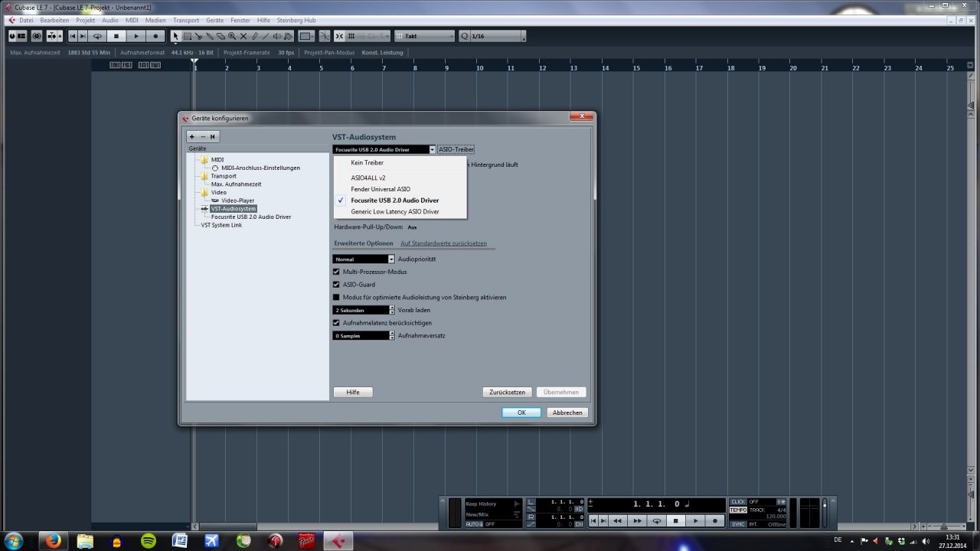Image resolution: width=980 pixels, height=551 pixels.
Task: Toggle the SYNC button
Action: [738, 524]
